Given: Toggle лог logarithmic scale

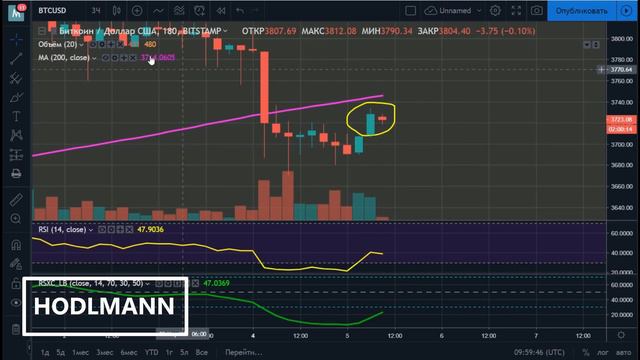Looking at the screenshot, I should (x=603, y=352).
